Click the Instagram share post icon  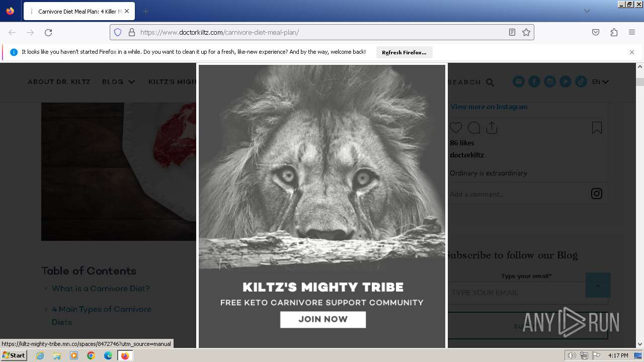coord(492,128)
